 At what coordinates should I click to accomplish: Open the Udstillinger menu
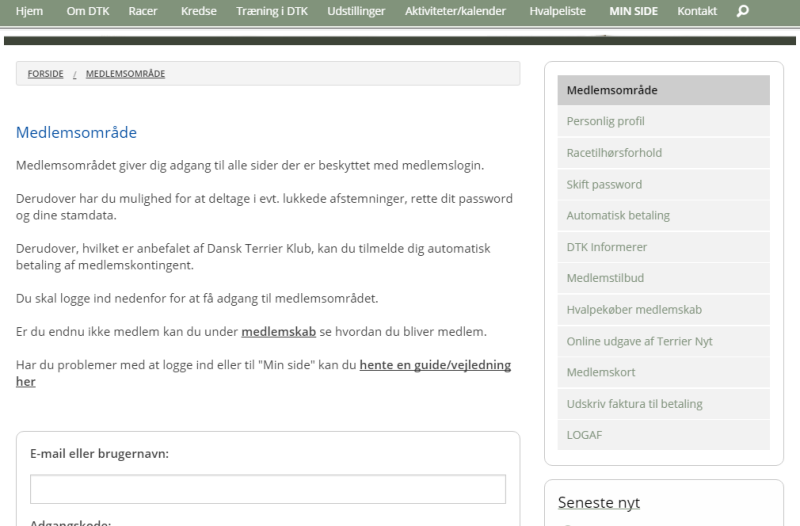coord(356,11)
